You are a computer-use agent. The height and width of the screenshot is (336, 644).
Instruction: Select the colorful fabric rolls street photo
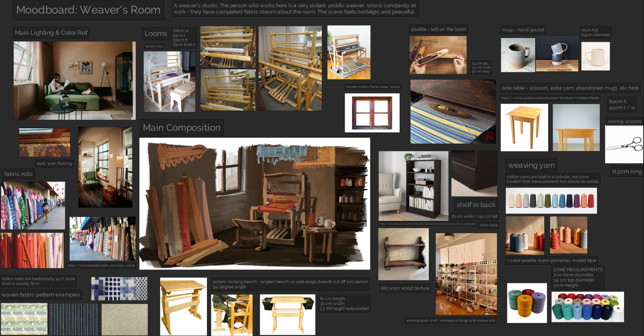33,204
